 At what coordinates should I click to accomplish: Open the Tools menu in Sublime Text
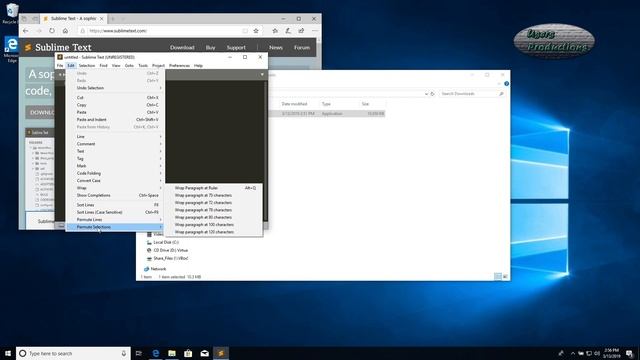pos(143,65)
